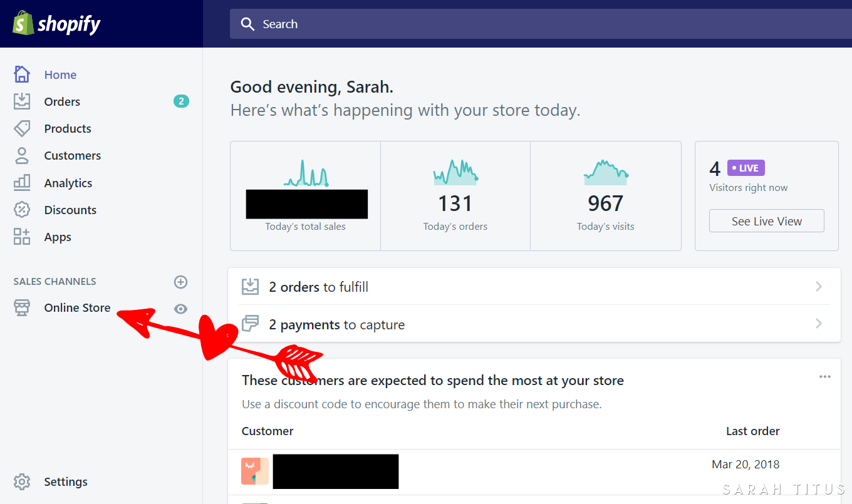
Task: Open Discounts in the sidebar
Action: [70, 210]
